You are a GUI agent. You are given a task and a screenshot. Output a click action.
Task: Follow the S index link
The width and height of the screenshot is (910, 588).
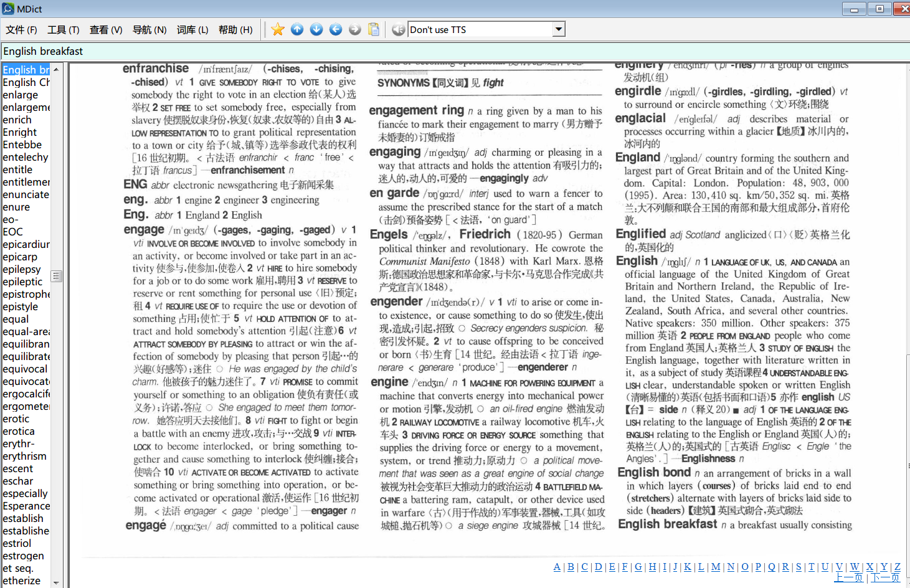(799, 567)
